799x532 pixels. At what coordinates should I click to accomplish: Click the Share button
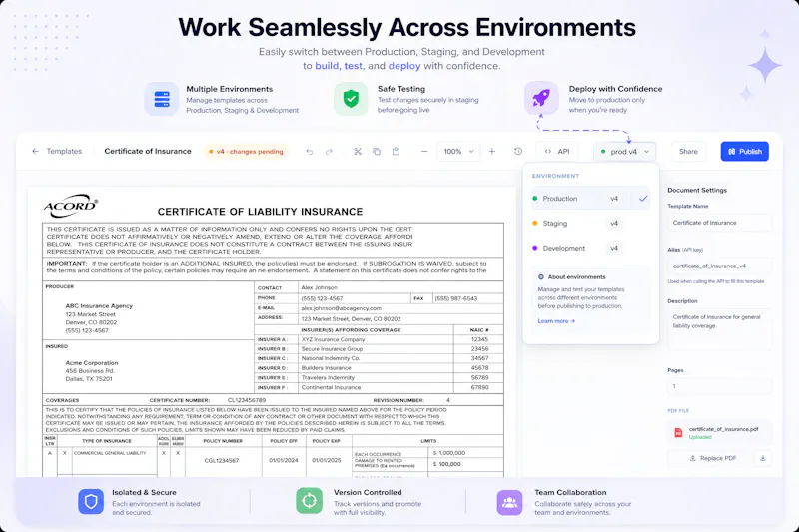click(x=688, y=151)
